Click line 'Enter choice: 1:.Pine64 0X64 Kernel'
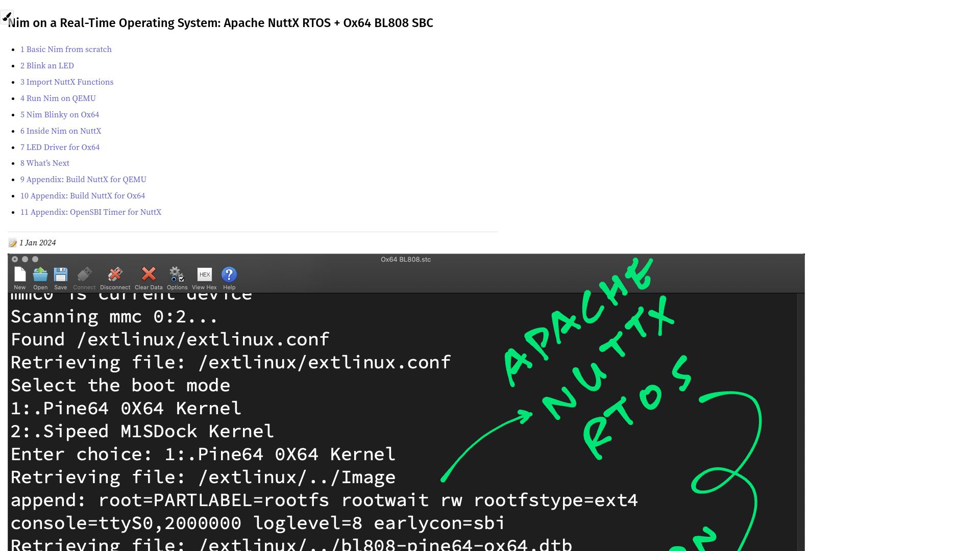This screenshot has width=980, height=551. click(x=203, y=455)
